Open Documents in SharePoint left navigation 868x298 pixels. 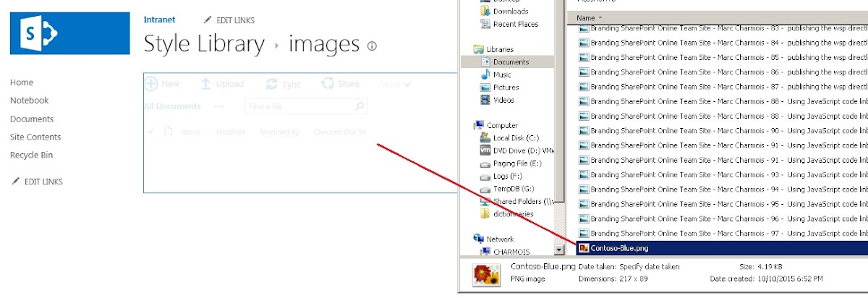tap(32, 119)
